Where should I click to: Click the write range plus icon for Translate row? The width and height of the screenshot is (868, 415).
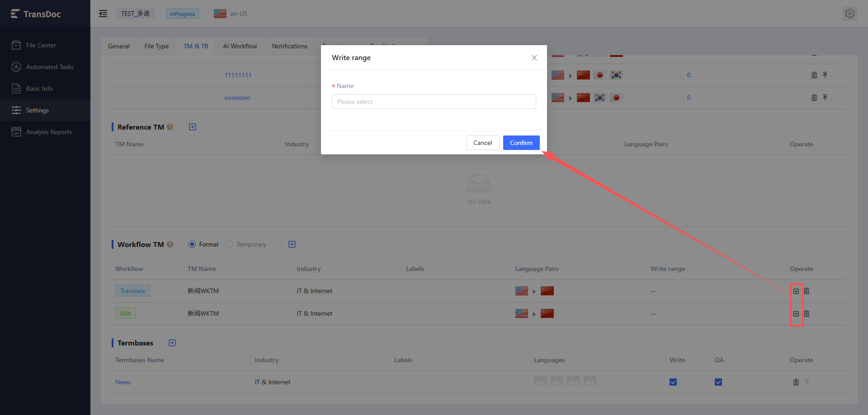point(796,291)
